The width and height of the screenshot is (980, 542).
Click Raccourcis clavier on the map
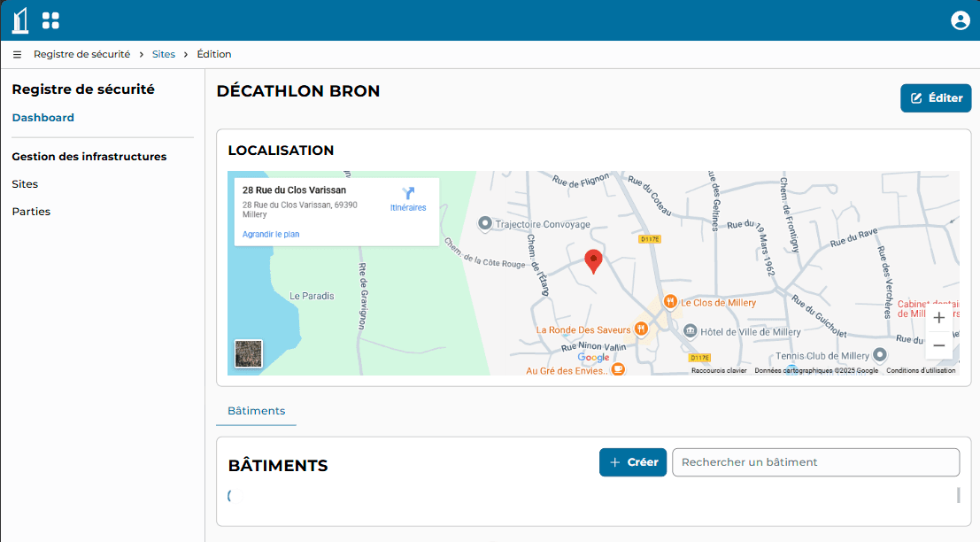(x=719, y=371)
